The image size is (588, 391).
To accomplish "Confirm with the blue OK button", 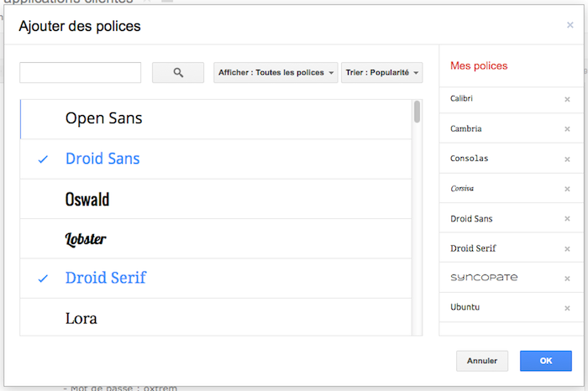I will click(x=545, y=361).
